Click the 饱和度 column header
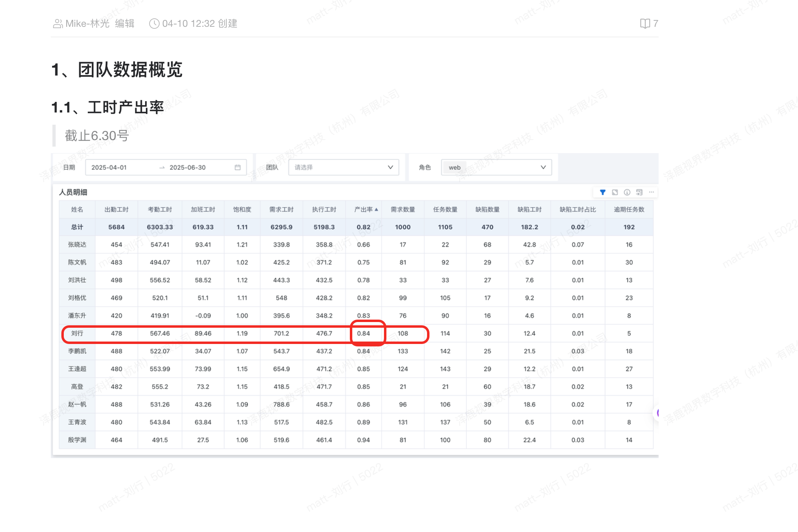This screenshot has width=798, height=532. (242, 210)
